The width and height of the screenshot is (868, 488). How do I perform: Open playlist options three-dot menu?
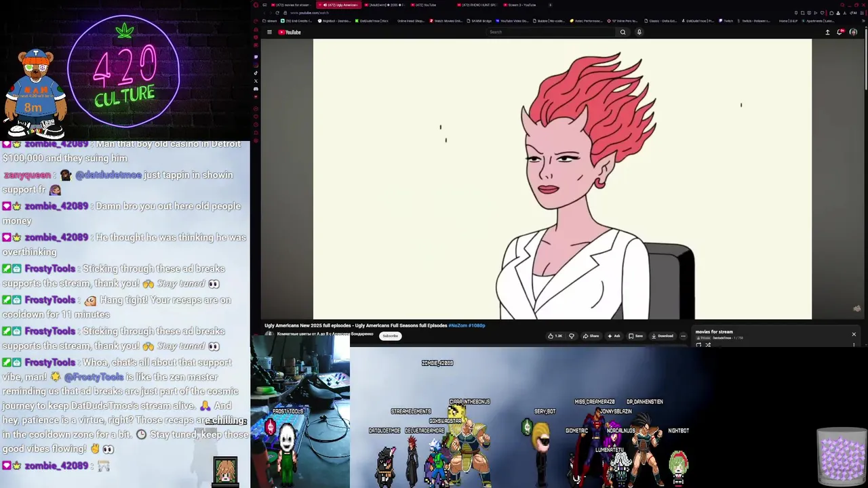[854, 344]
